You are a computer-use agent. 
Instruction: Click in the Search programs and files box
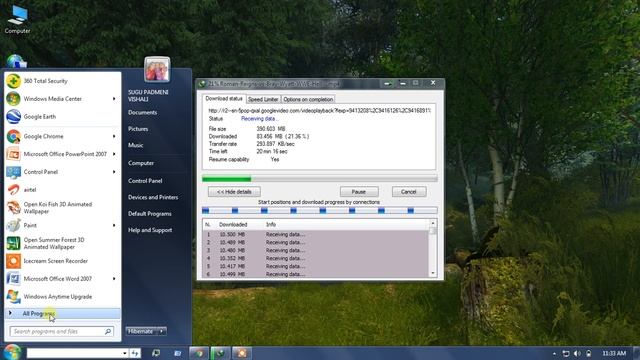(62, 331)
